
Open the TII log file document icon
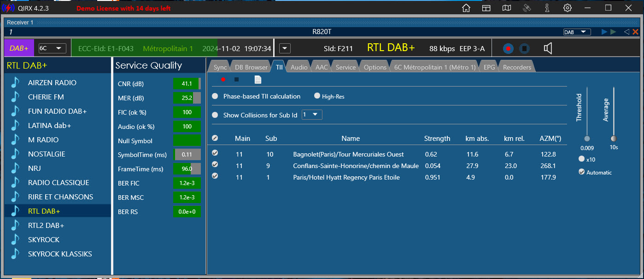(x=258, y=80)
